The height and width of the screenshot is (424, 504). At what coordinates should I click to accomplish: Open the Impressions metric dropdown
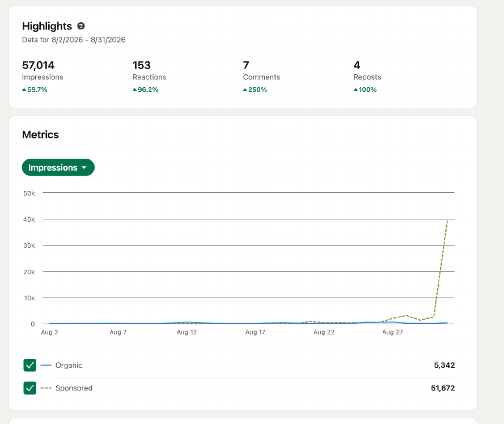coord(58,167)
